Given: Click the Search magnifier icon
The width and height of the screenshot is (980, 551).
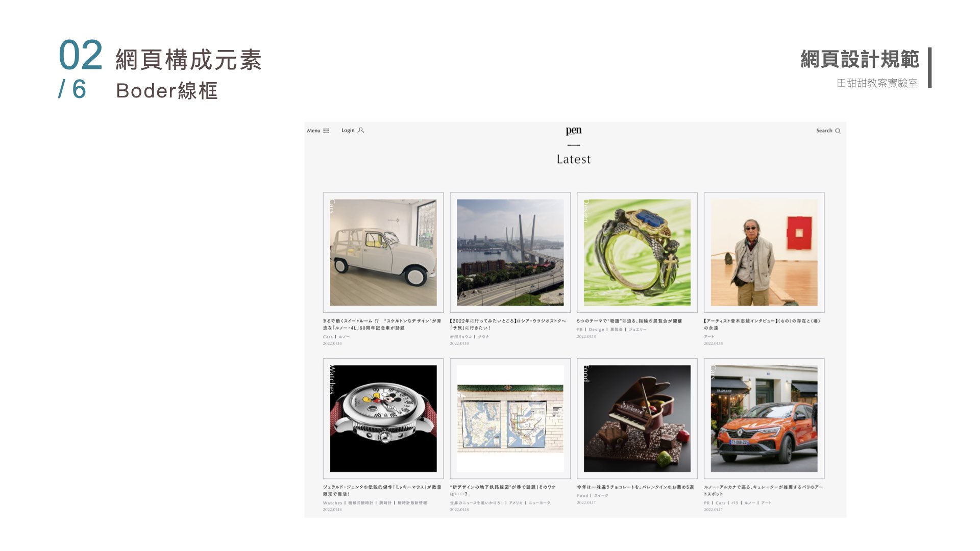Looking at the screenshot, I should click(x=838, y=131).
